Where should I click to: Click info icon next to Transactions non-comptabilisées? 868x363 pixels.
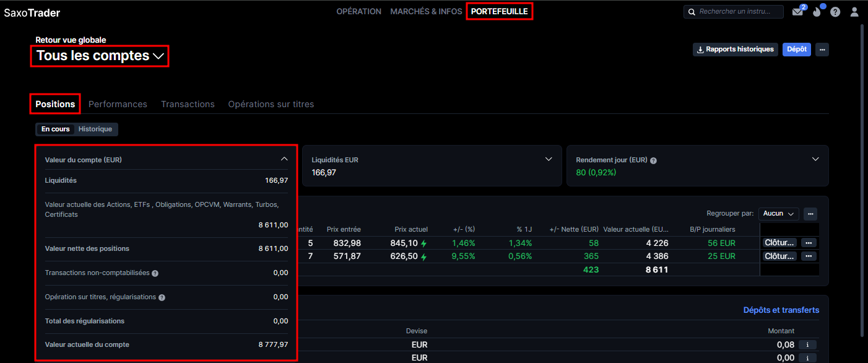[x=155, y=273]
